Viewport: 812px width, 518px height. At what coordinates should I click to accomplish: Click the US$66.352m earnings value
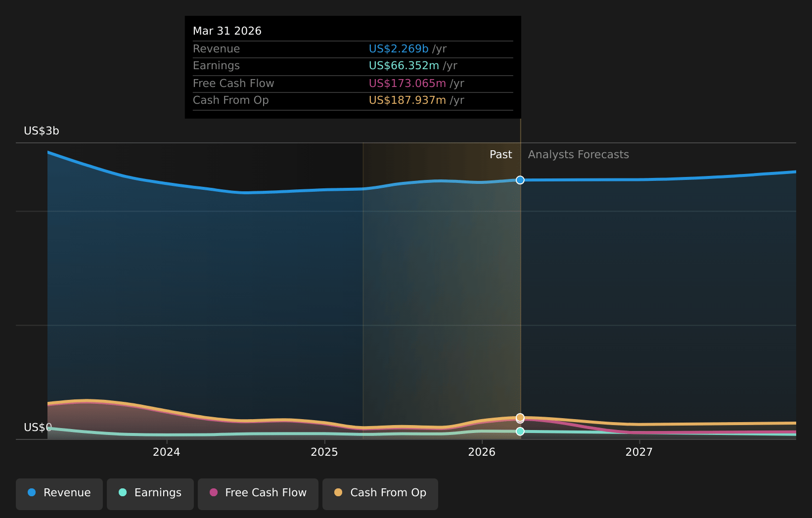pos(404,66)
